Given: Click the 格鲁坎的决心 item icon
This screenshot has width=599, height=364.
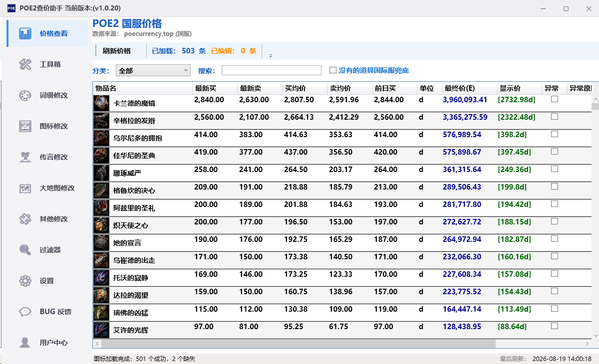Looking at the screenshot, I should pyautogui.click(x=101, y=190).
